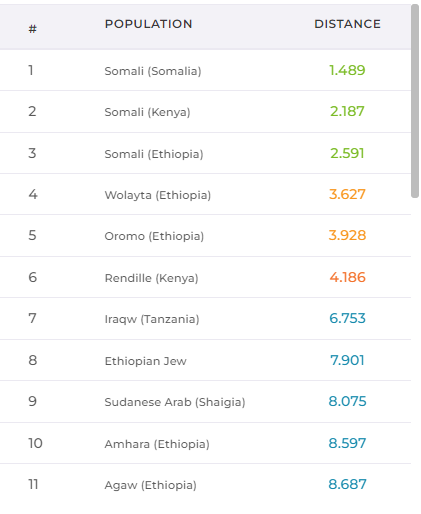Open the Sudanese Arab (Shaigia) row

pyautogui.click(x=205, y=402)
